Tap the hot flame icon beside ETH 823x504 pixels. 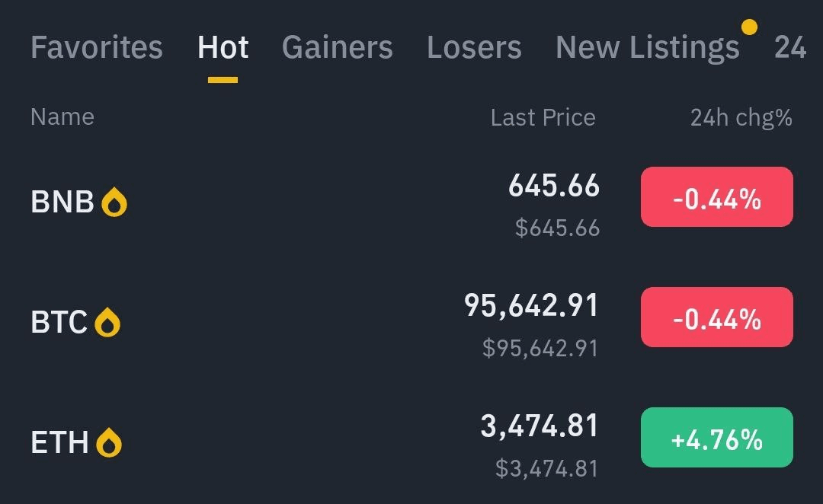109,442
